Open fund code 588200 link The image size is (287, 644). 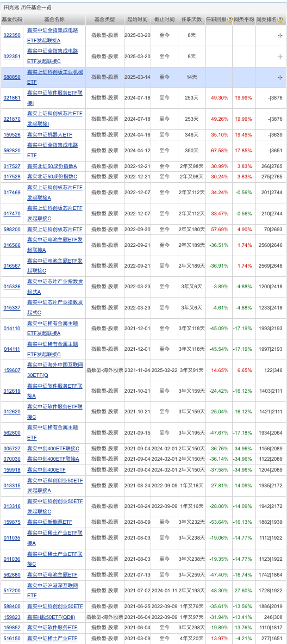tap(12, 229)
